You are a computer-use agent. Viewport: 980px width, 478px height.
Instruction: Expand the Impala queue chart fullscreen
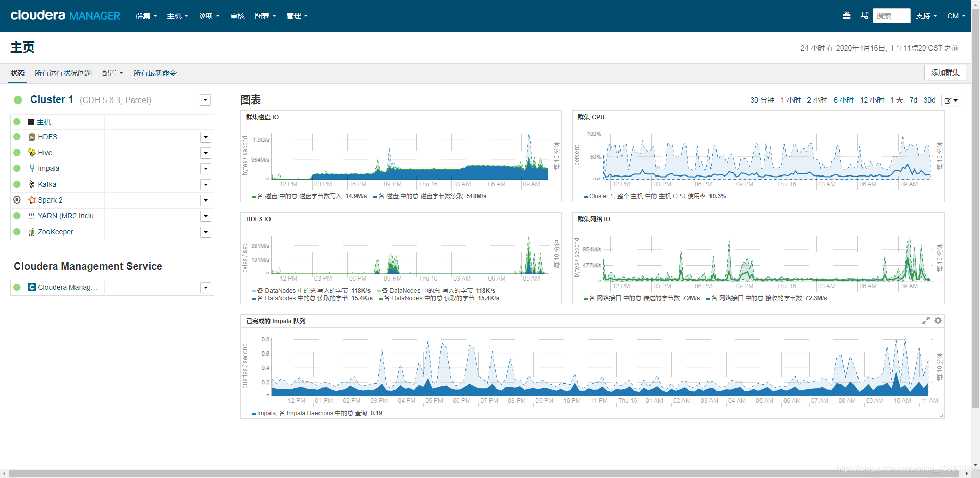coord(926,321)
